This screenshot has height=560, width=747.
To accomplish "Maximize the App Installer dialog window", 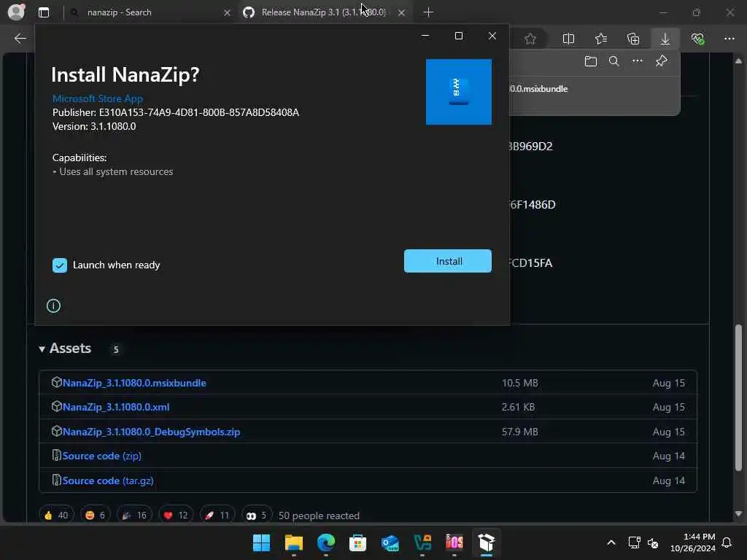I will point(458,36).
